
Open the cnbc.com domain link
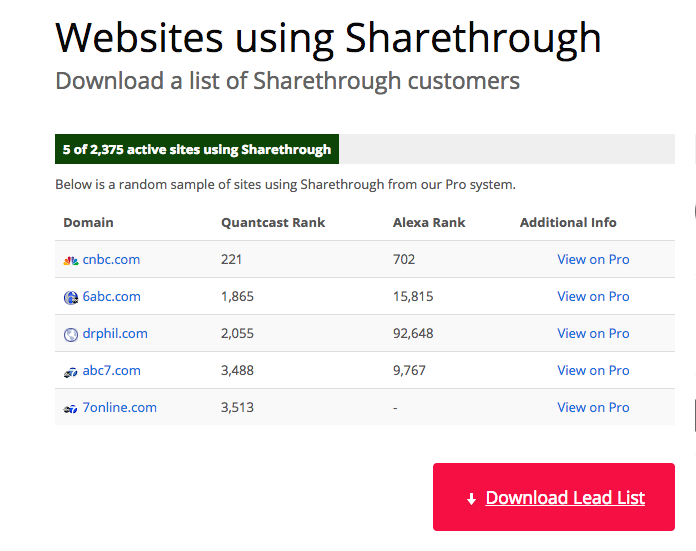111,259
